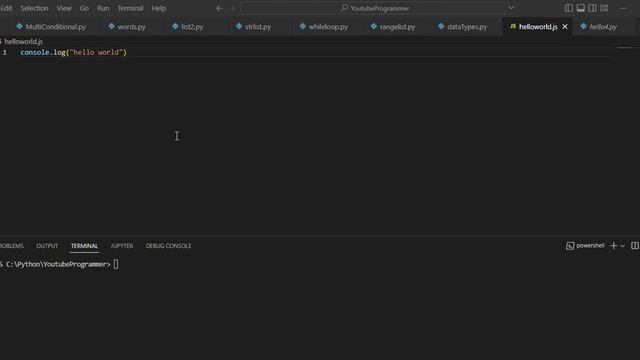The width and height of the screenshot is (640, 360).
Task: Open the View menu
Action: pyautogui.click(x=64, y=8)
